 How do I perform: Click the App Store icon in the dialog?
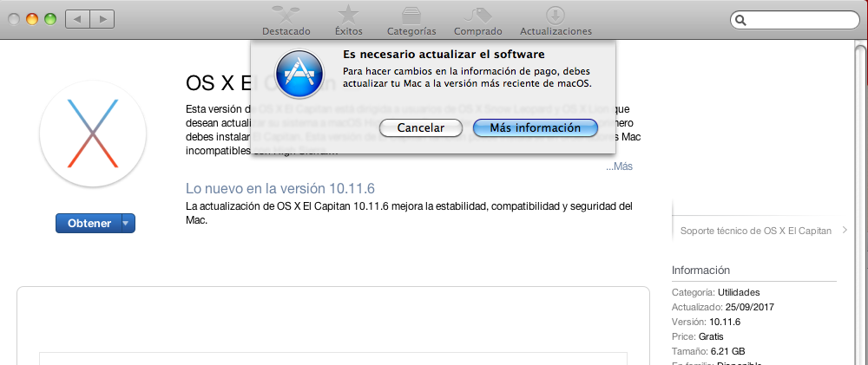(x=299, y=74)
